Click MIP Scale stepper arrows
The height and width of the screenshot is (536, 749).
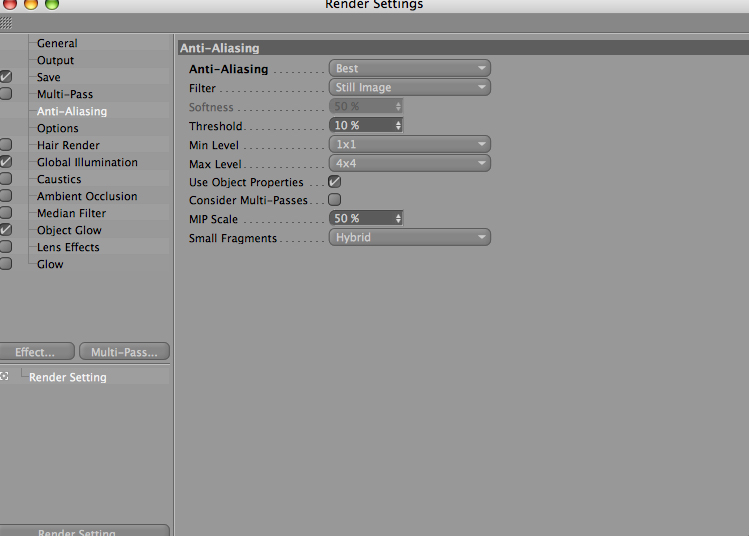tap(398, 218)
